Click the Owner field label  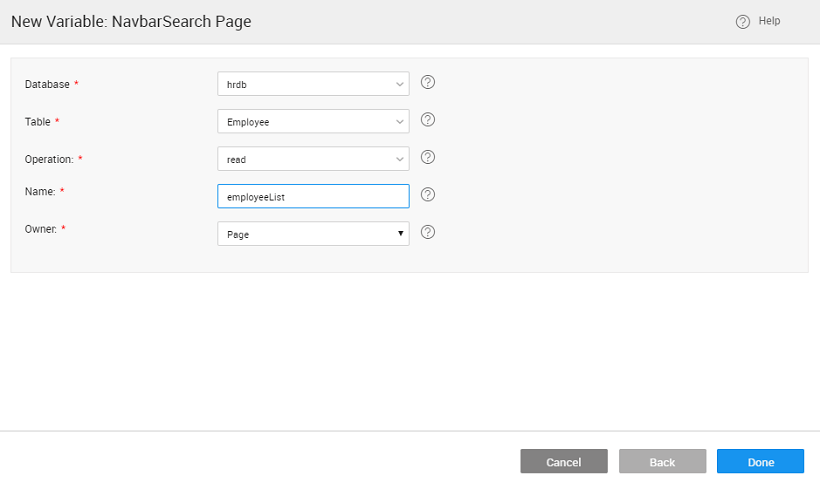41,229
